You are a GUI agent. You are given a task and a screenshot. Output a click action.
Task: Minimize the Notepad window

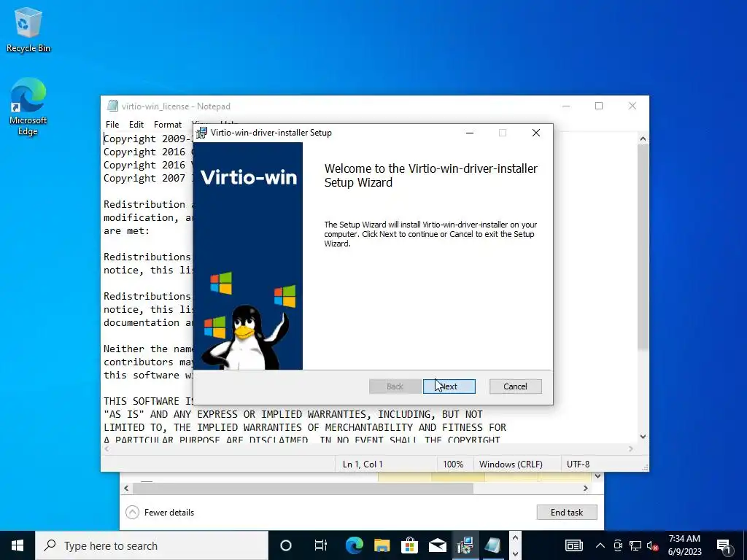click(x=566, y=106)
